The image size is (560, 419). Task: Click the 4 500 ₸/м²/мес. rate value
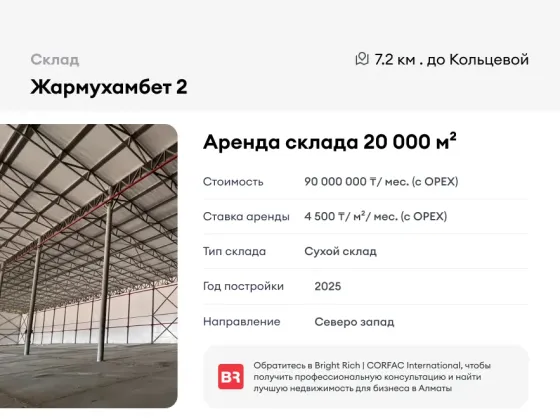(x=375, y=216)
